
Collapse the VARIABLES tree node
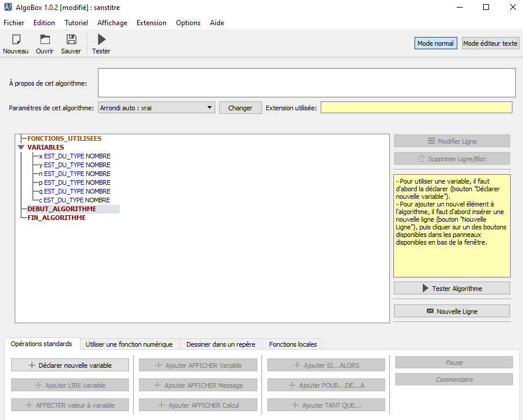[x=21, y=147]
